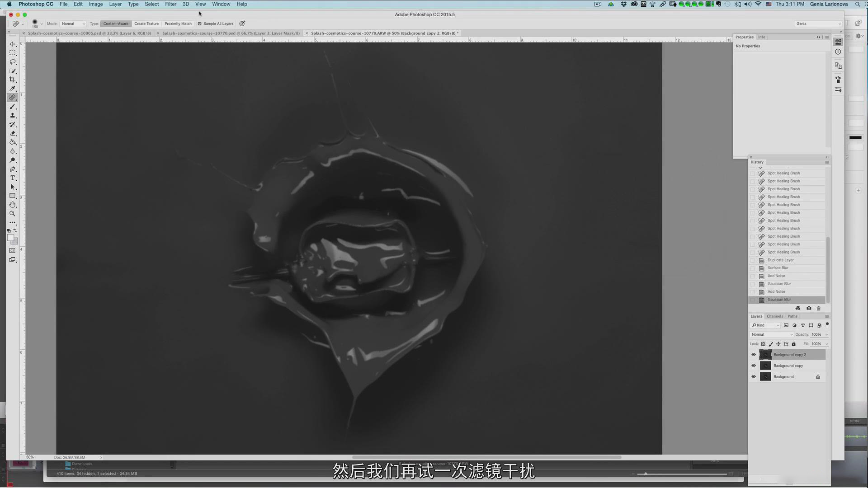Select the Lasso tool
The height and width of the screenshot is (488, 868).
pyautogui.click(x=13, y=62)
